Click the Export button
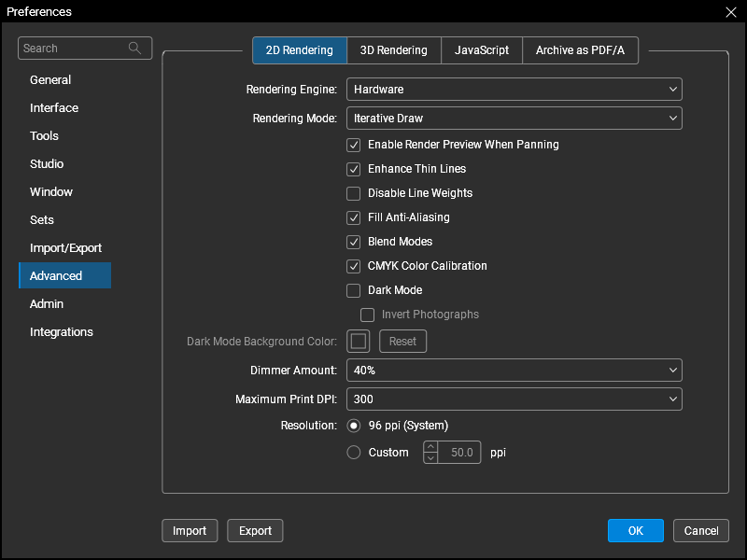This screenshot has height=560, width=747. point(255,530)
